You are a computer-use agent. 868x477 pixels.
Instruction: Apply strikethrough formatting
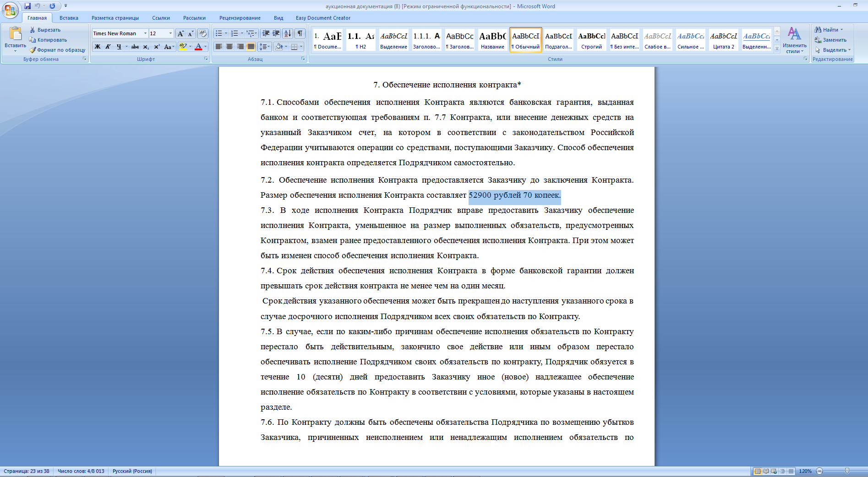point(135,47)
